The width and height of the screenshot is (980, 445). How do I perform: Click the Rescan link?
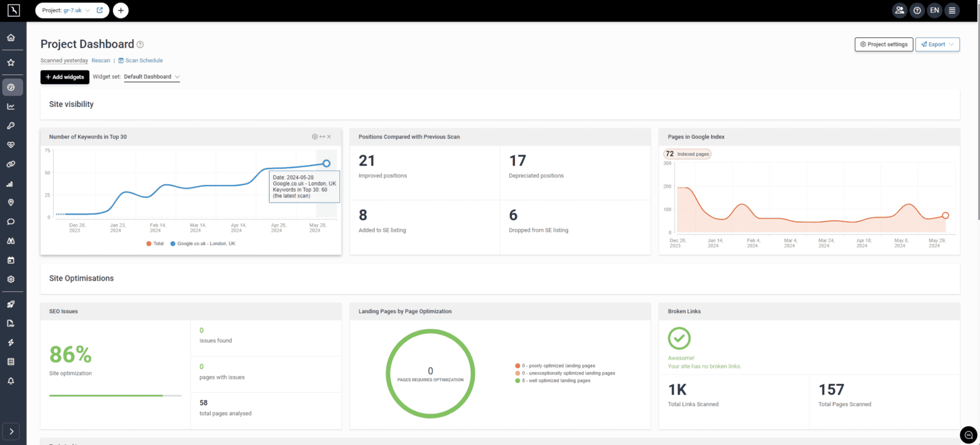click(x=101, y=61)
